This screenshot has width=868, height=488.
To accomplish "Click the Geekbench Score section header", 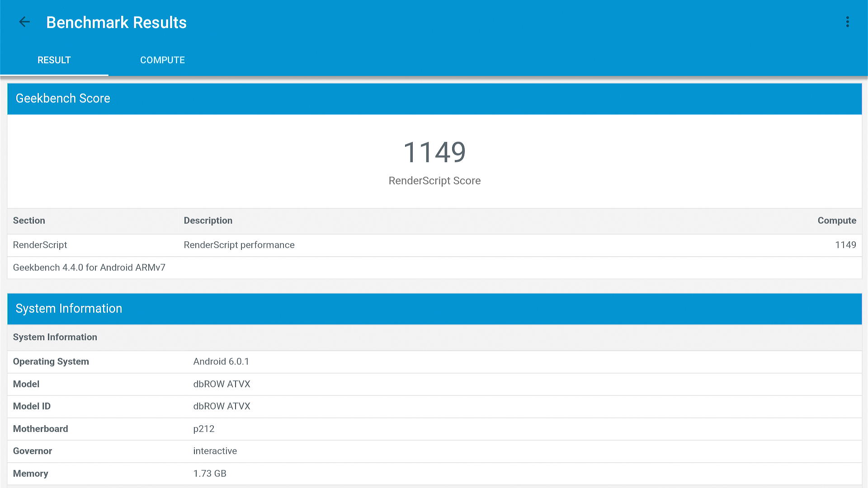I will [x=434, y=99].
